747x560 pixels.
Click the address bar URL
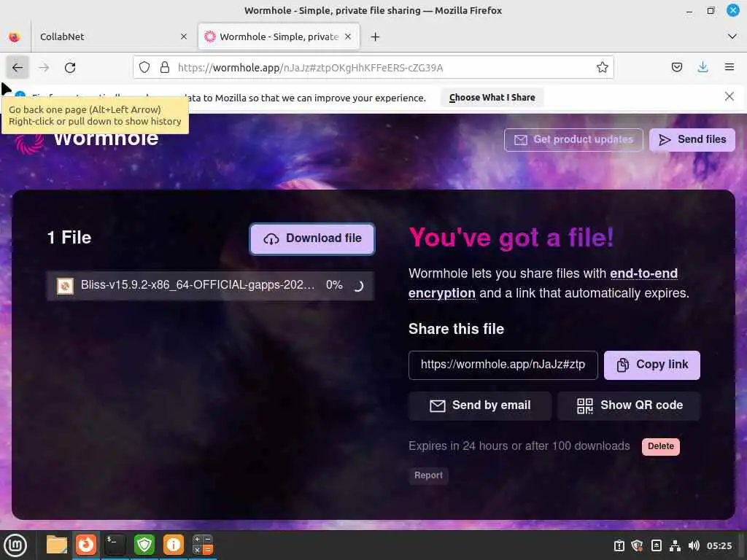tap(311, 68)
